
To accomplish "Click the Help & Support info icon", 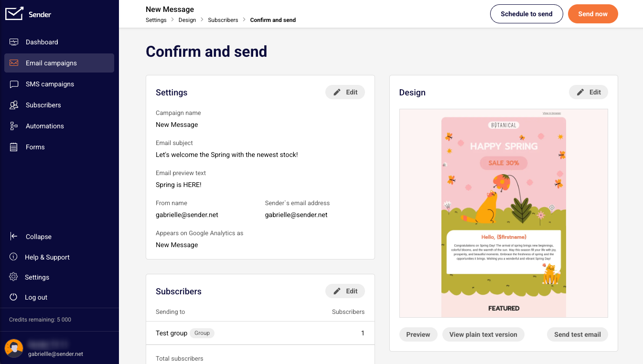I will (14, 257).
